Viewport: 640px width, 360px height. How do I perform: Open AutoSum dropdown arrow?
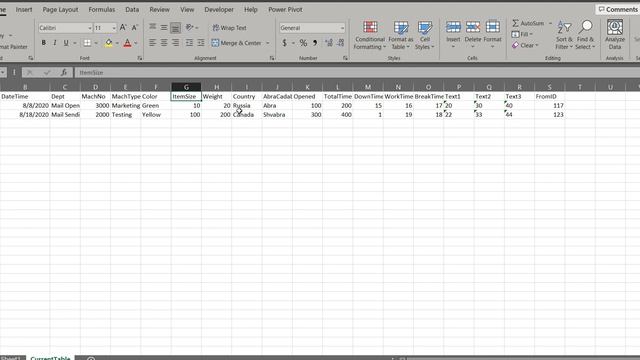pos(550,23)
